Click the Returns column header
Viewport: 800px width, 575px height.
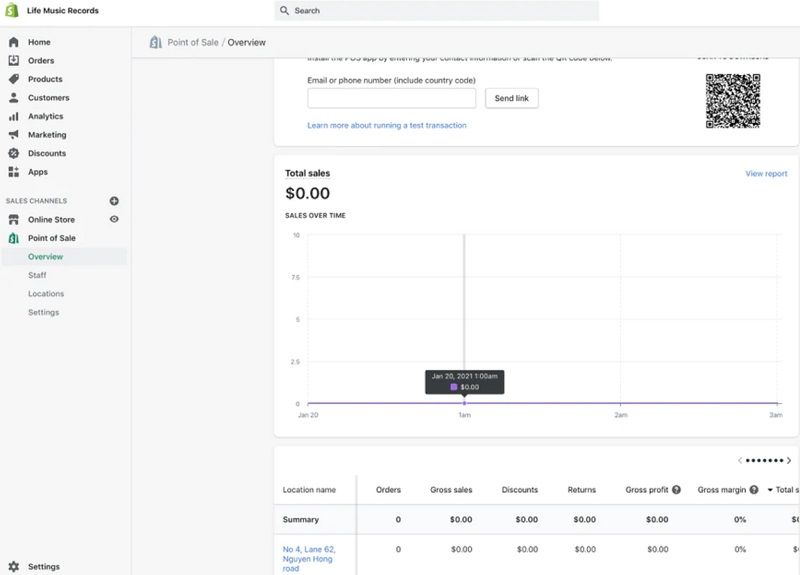(582, 489)
